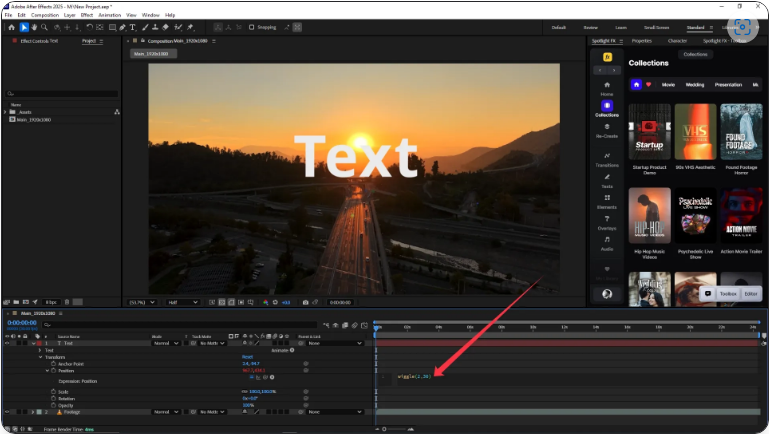Open the Footage layer Parent & Link dropdown
Screen dimensions: 769x434
pyautogui.click(x=335, y=412)
